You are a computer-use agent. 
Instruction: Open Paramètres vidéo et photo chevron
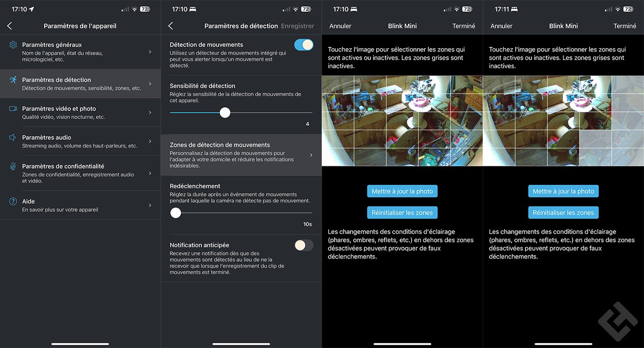tap(150, 113)
